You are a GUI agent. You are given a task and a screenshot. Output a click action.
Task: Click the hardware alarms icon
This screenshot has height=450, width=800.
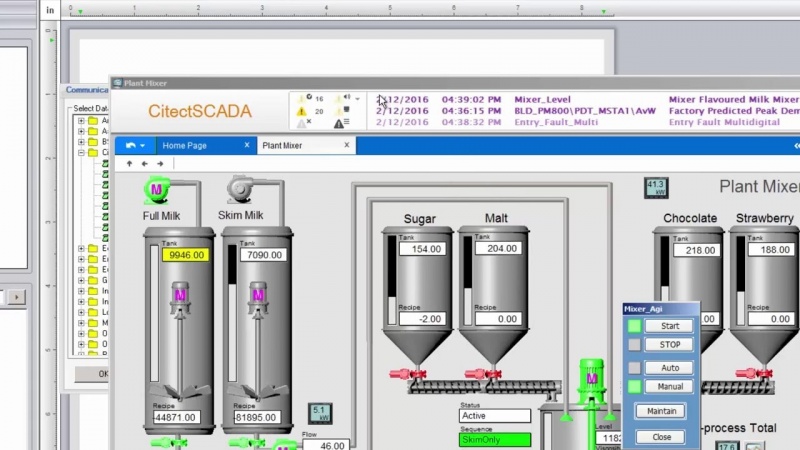[342, 111]
